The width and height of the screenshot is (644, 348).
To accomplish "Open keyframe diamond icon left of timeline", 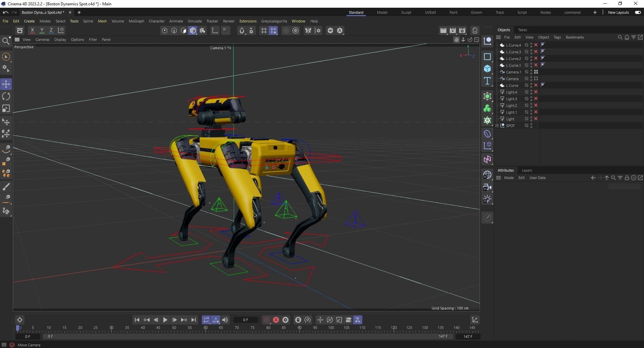I will [x=20, y=320].
